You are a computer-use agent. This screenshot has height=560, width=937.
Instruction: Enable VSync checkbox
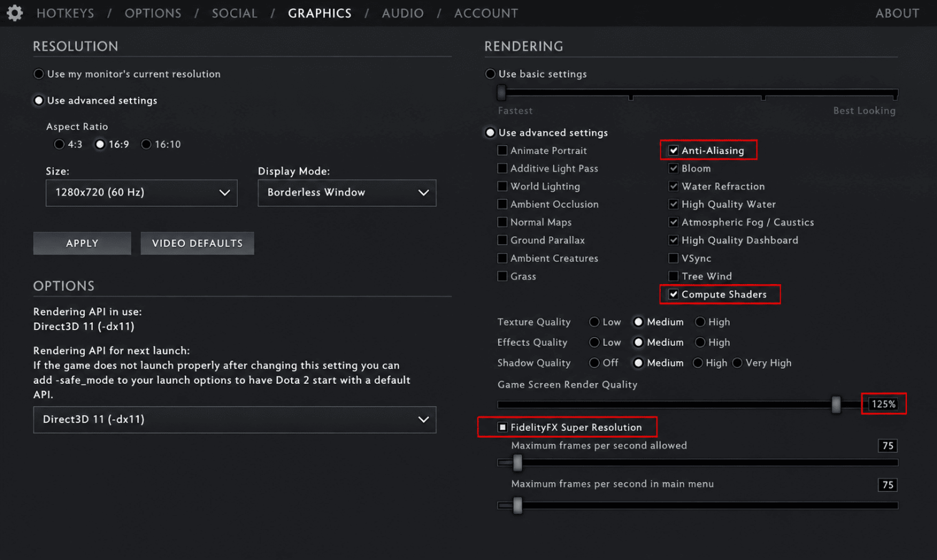pos(673,258)
